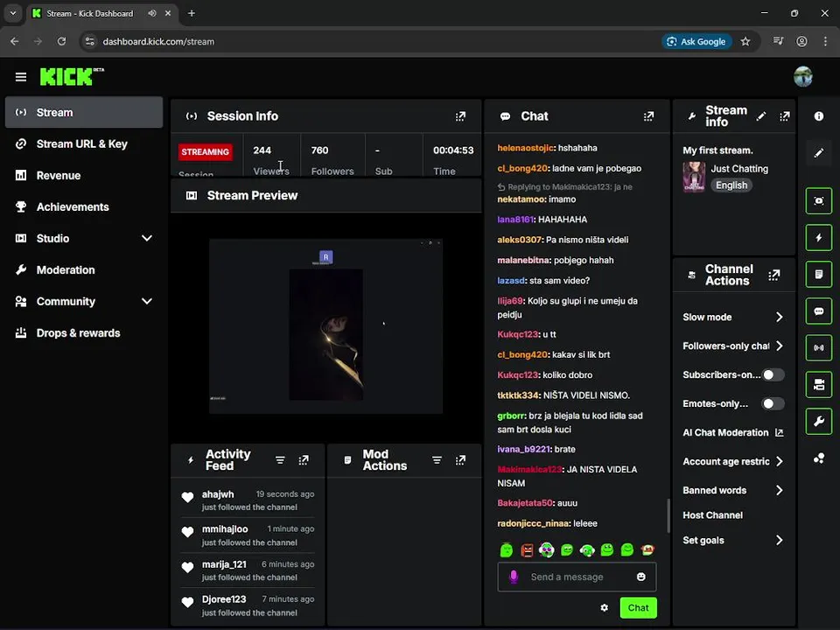
Task: Filter the Activity Feed
Action: [280, 460]
